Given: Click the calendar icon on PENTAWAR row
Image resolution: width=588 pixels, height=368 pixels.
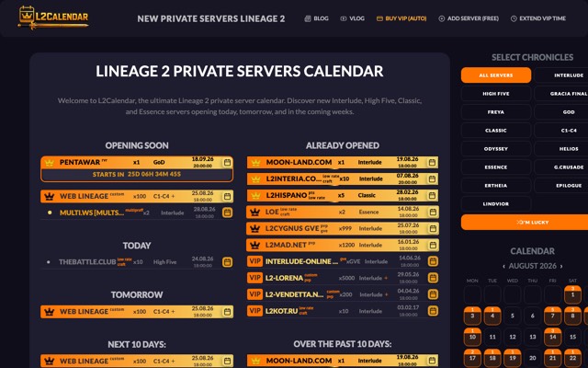Looking at the screenshot, I should pyautogui.click(x=227, y=163).
